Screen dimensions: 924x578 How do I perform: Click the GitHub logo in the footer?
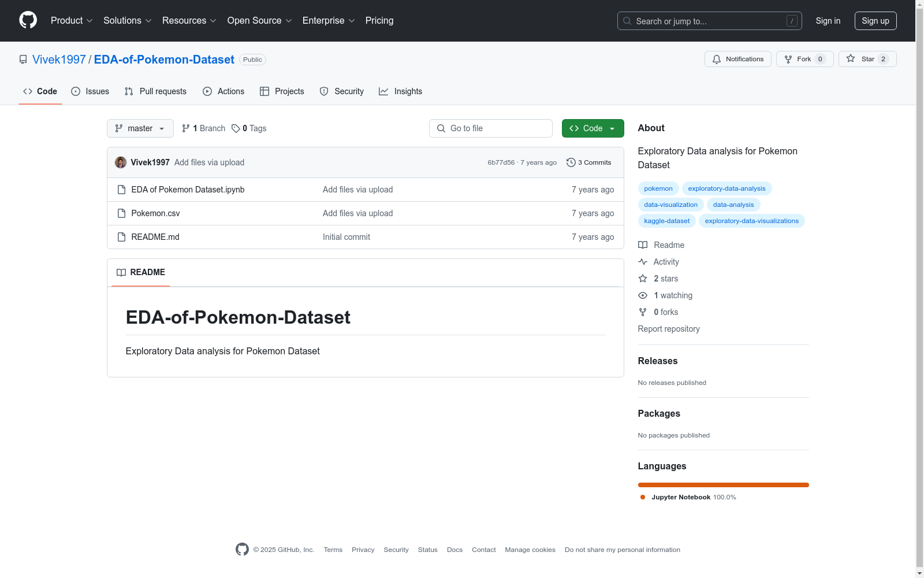(x=243, y=550)
